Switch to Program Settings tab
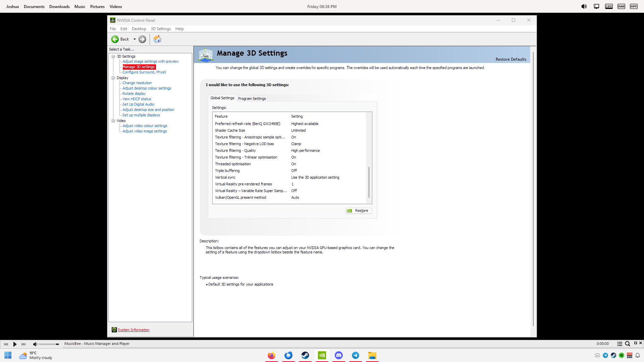Image resolution: width=644 pixels, height=362 pixels. (x=252, y=99)
